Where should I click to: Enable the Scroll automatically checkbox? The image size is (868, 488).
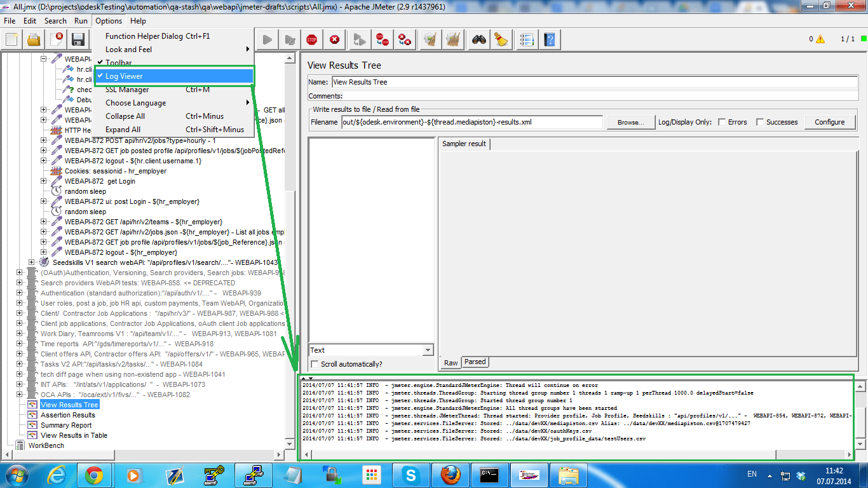tap(315, 364)
